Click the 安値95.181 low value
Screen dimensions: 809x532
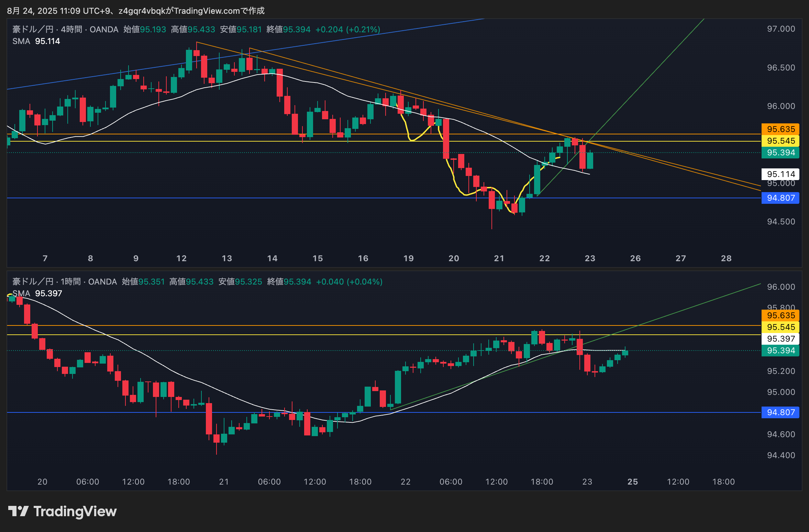point(241,30)
